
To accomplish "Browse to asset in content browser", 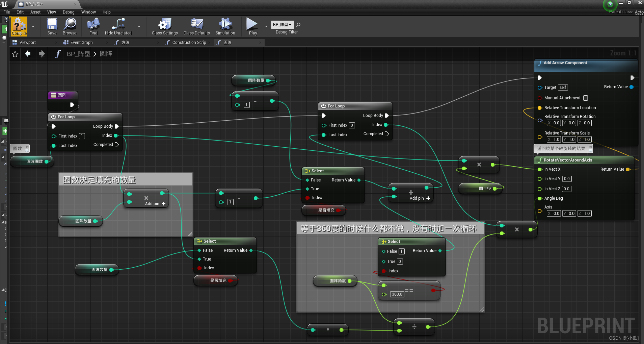I will coord(70,26).
